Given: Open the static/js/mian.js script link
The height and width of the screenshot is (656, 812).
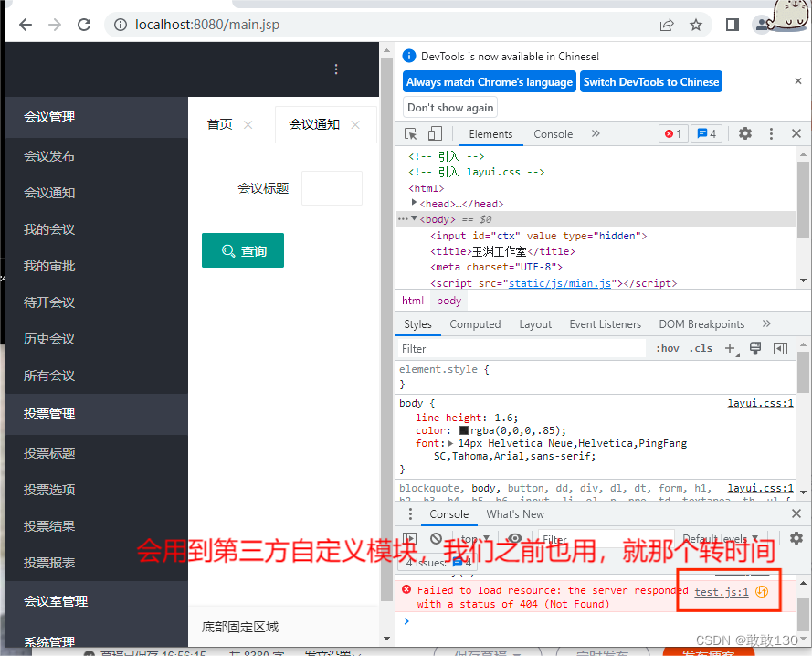Looking at the screenshot, I should click(x=559, y=283).
